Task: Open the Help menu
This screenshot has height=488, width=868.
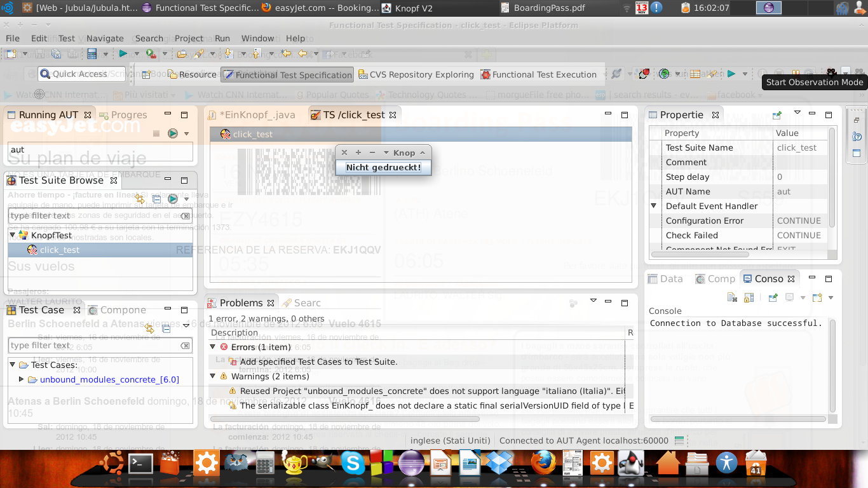Action: tap(295, 38)
